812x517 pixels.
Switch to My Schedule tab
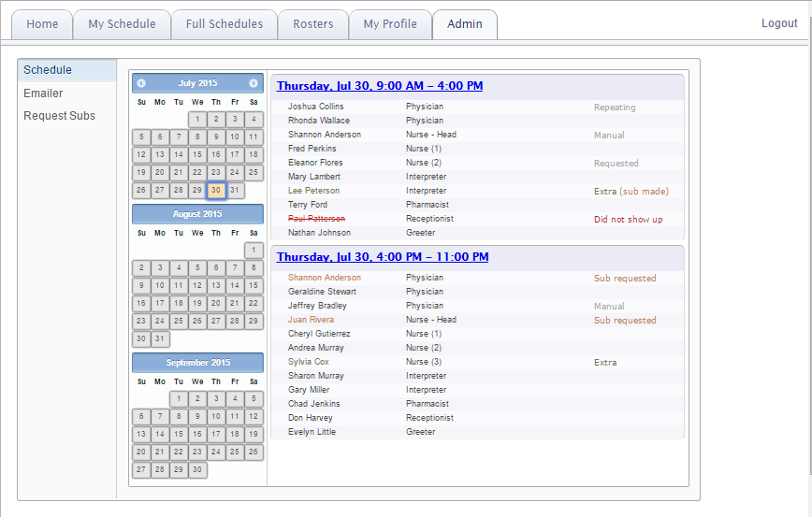click(x=122, y=24)
